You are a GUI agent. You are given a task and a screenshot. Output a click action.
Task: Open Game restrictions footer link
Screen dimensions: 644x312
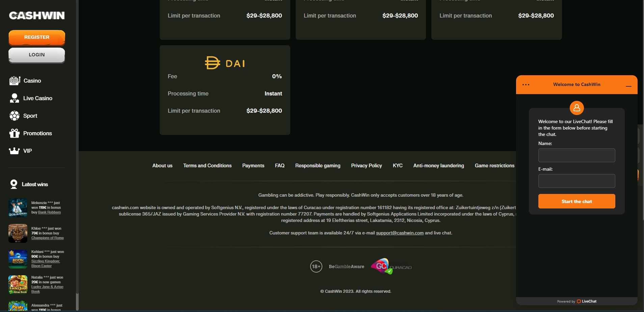494,166
